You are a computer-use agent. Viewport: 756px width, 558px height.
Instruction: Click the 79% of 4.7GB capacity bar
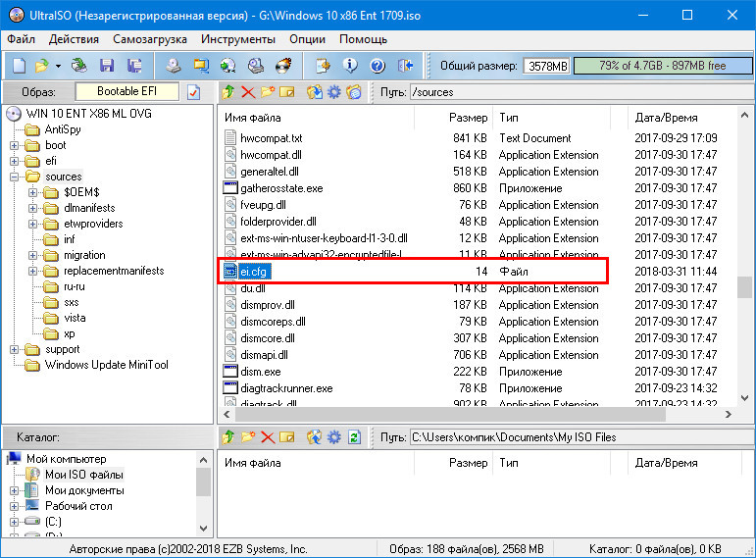(663, 66)
